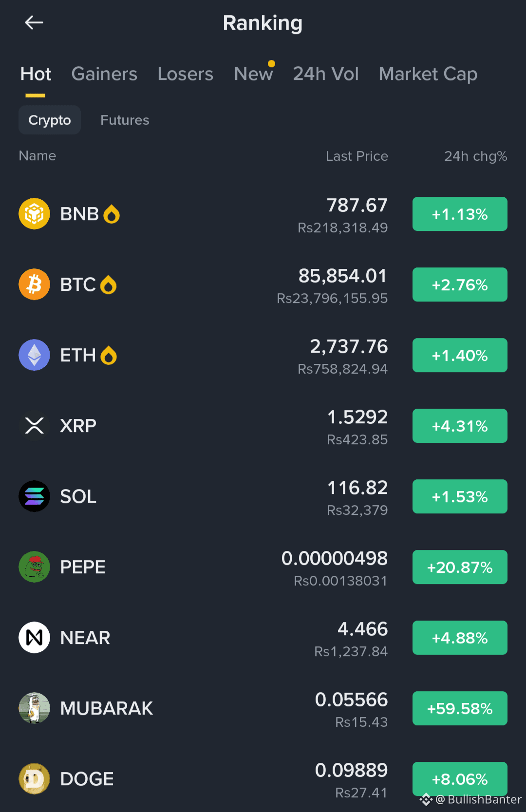Tap the back arrow icon
This screenshot has width=526, height=812.
coord(34,22)
